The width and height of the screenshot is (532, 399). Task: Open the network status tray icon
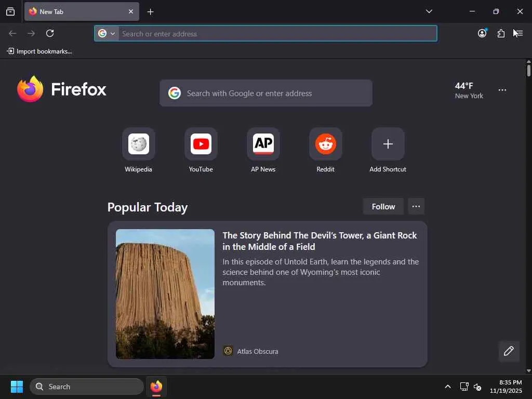click(x=464, y=387)
